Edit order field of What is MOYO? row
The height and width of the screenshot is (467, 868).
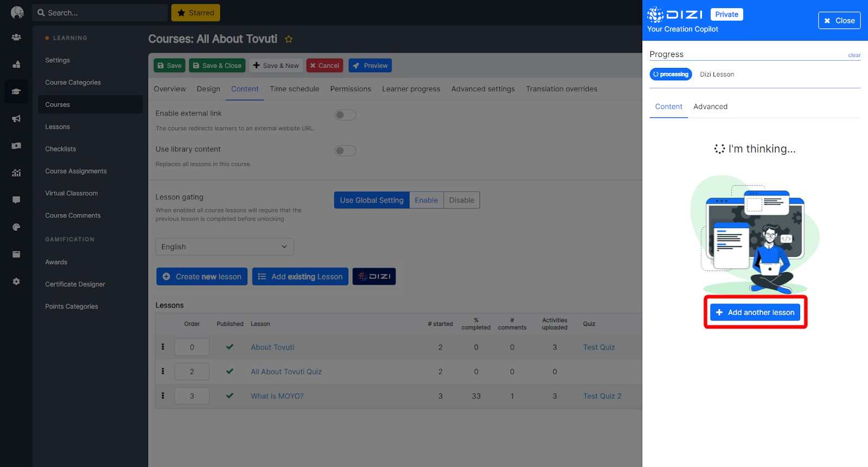[x=192, y=396]
